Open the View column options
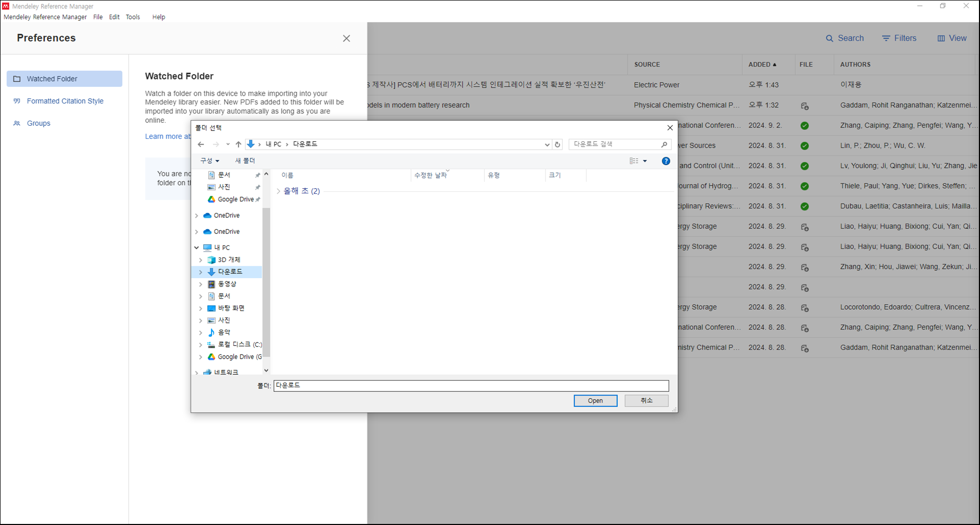980x525 pixels. tap(952, 38)
